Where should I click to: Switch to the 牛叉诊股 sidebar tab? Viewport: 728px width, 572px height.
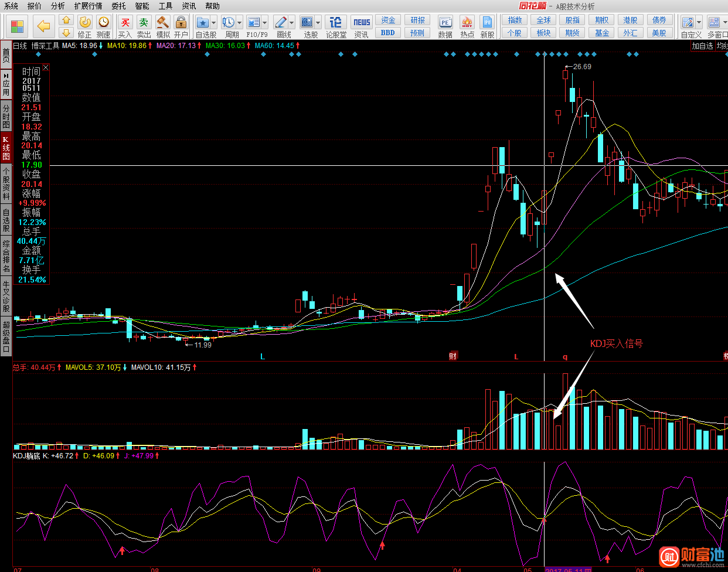(6, 296)
